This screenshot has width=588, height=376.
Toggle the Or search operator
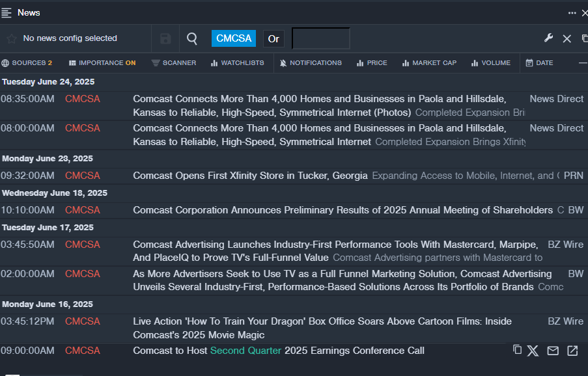(x=273, y=38)
